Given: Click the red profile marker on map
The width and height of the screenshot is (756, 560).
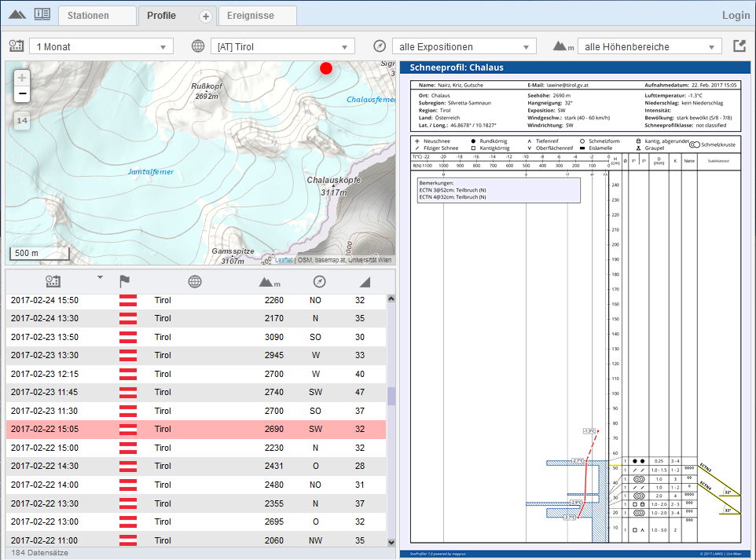Looking at the screenshot, I should [326, 68].
